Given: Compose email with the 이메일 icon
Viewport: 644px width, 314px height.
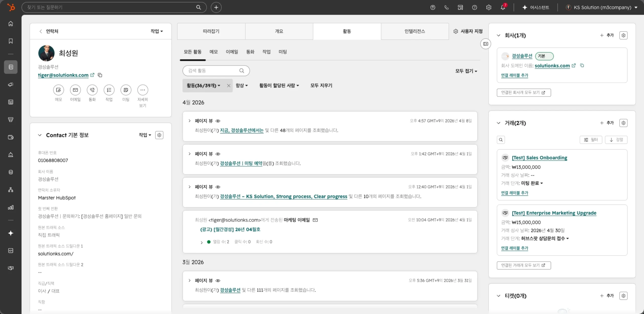Looking at the screenshot, I should click(75, 90).
